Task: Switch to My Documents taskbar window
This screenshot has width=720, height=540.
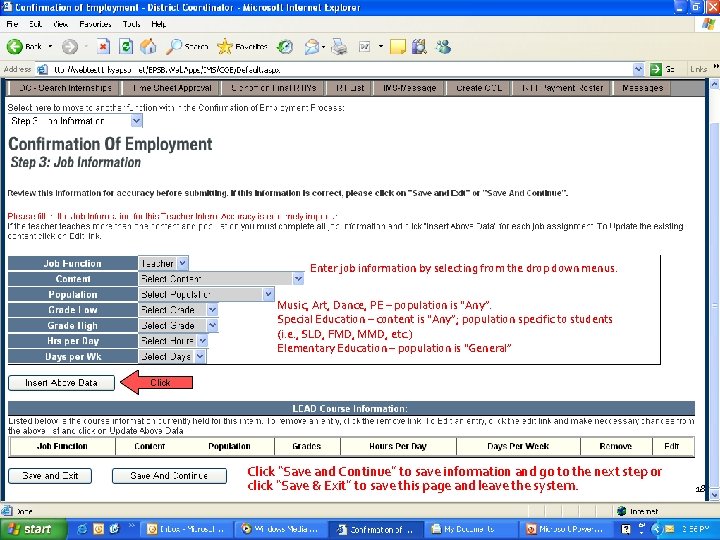Action: click(x=470, y=529)
